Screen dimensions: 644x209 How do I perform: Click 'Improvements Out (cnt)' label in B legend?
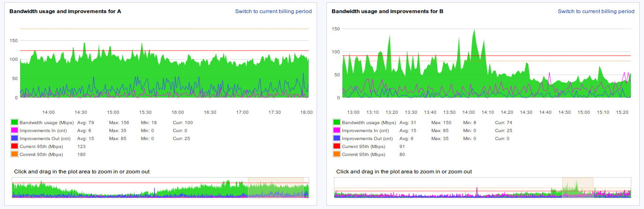[367, 139]
